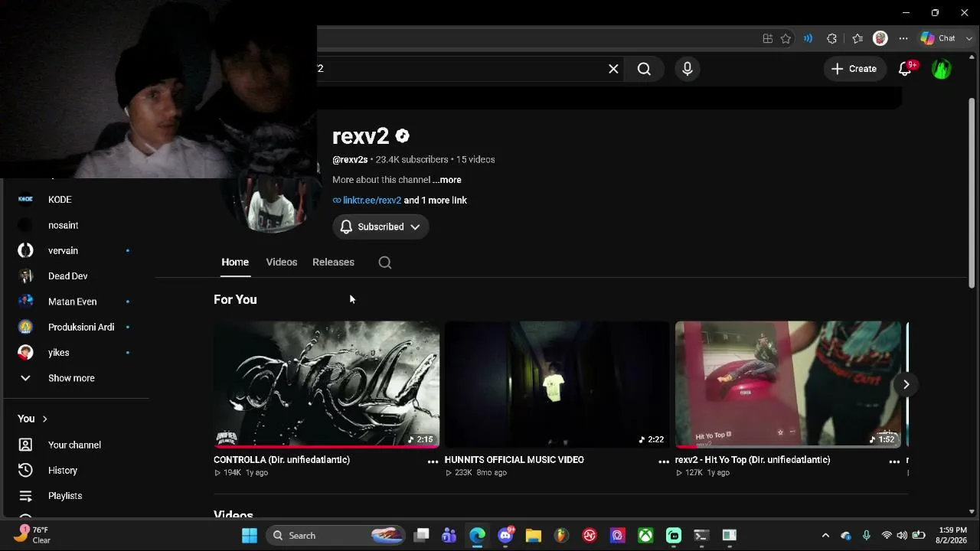
Task: Open Discord from the taskbar
Action: [505, 536]
